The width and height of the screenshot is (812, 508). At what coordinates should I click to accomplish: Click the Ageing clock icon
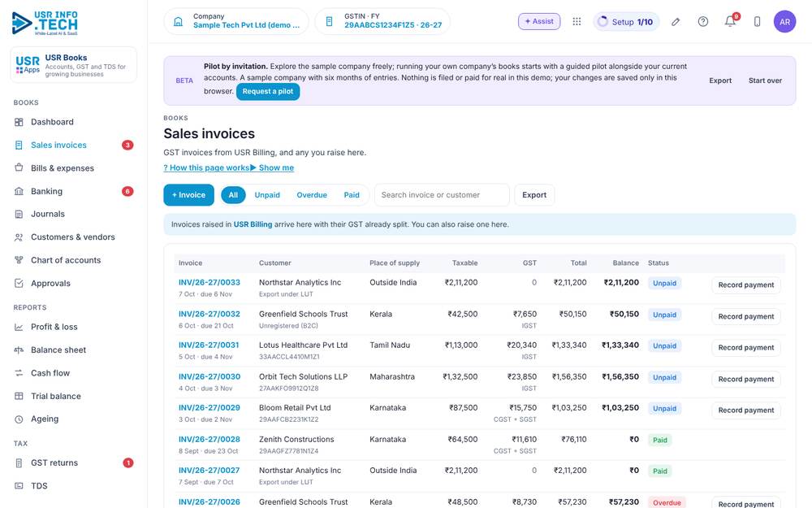tap(19, 419)
